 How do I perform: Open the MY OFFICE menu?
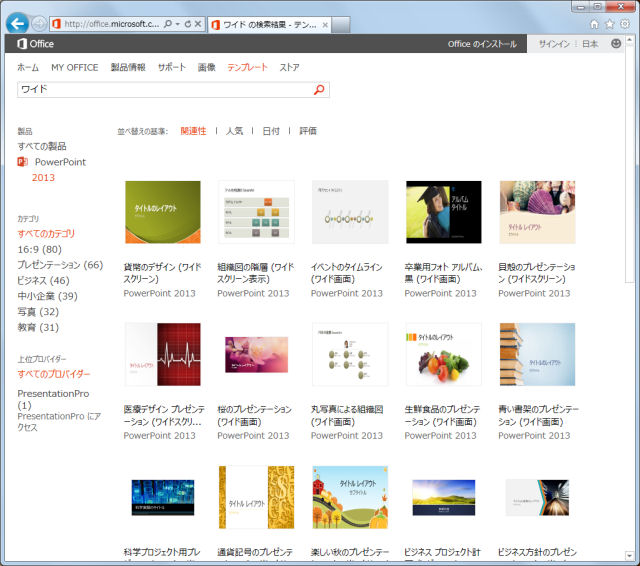75,67
